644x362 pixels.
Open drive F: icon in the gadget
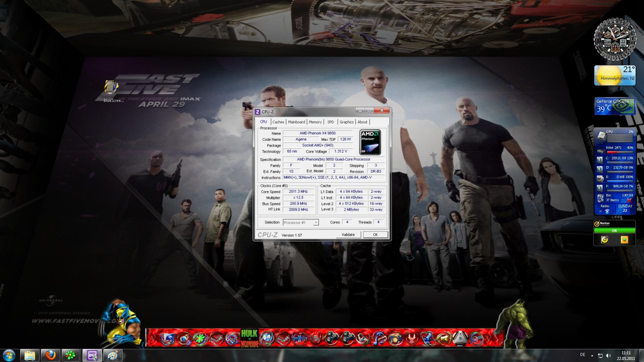[x=600, y=188]
